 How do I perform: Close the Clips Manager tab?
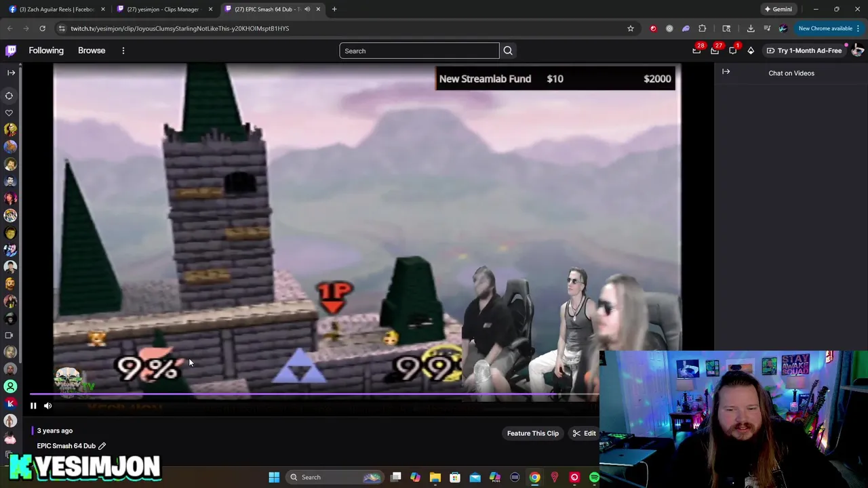pyautogui.click(x=210, y=9)
